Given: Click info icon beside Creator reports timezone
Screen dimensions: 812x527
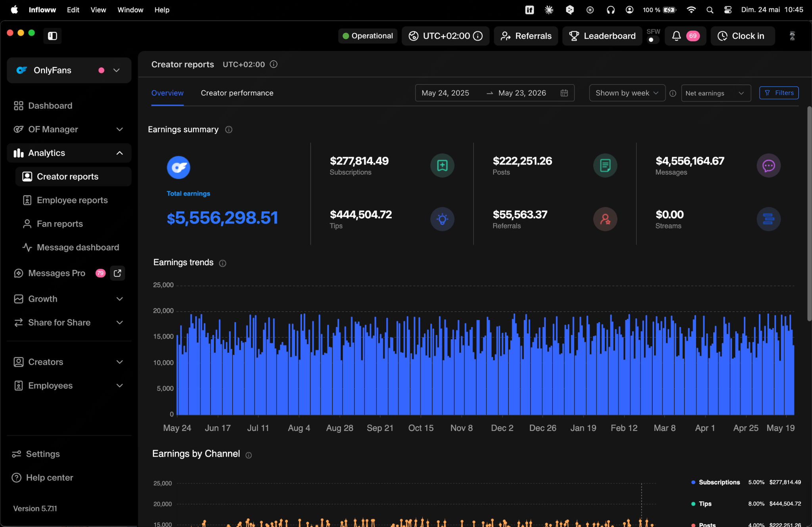Looking at the screenshot, I should point(274,64).
